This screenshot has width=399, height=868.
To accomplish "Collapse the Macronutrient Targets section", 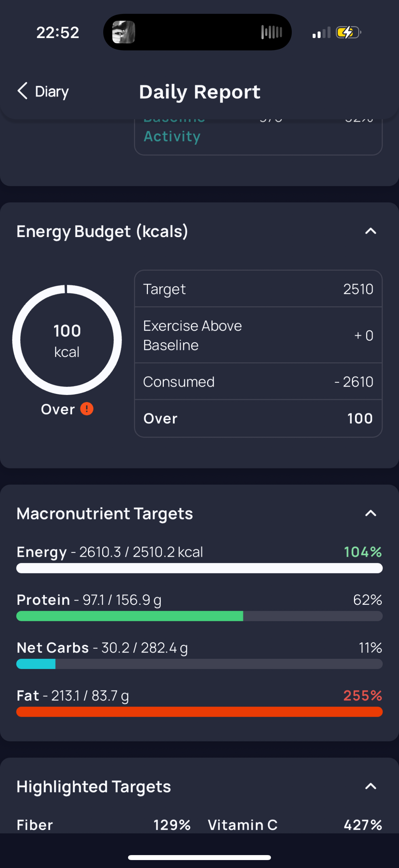I will (x=370, y=513).
